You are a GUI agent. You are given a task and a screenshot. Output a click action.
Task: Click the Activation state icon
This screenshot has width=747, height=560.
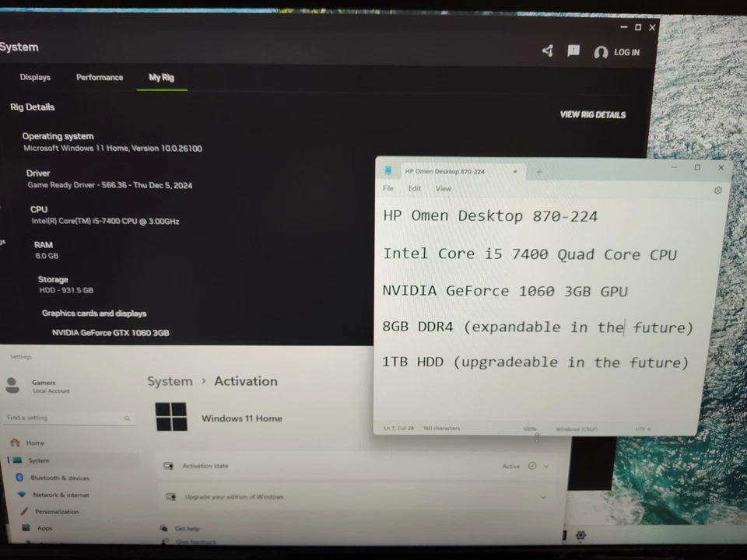coord(169,466)
